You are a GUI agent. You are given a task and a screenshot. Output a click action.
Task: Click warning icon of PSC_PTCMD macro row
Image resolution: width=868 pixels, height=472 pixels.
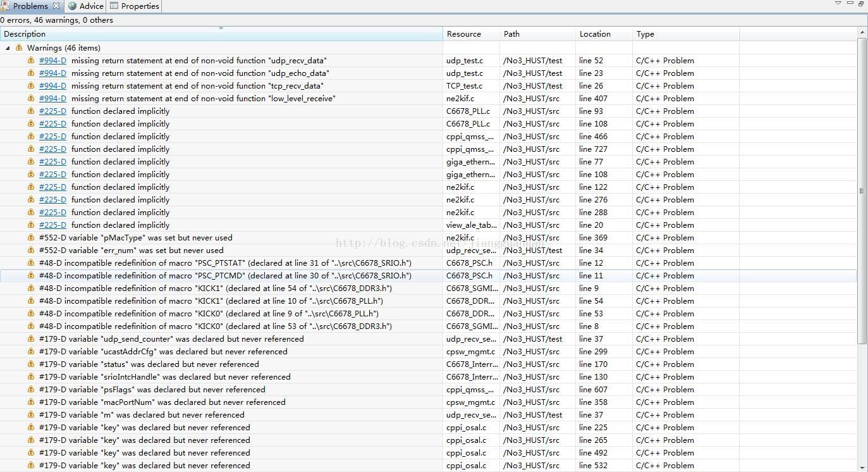coord(31,276)
